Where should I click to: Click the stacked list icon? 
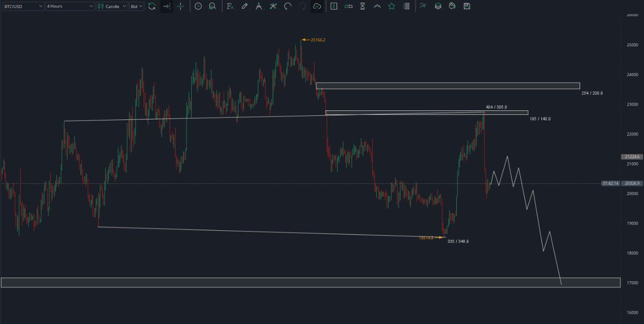pyautogui.click(x=406, y=6)
